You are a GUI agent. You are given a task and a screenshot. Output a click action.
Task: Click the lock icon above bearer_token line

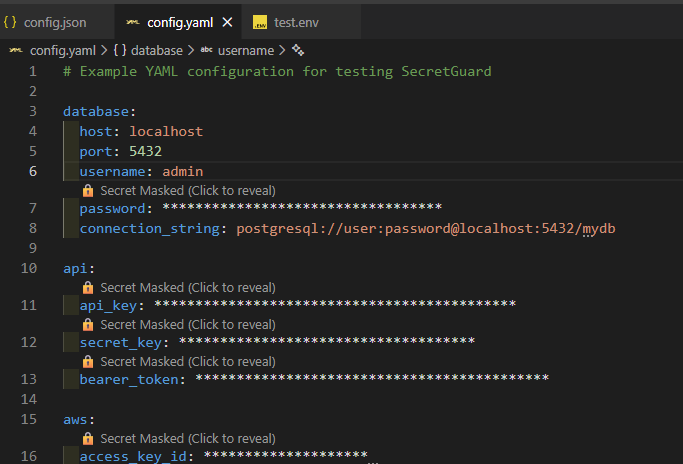88,362
